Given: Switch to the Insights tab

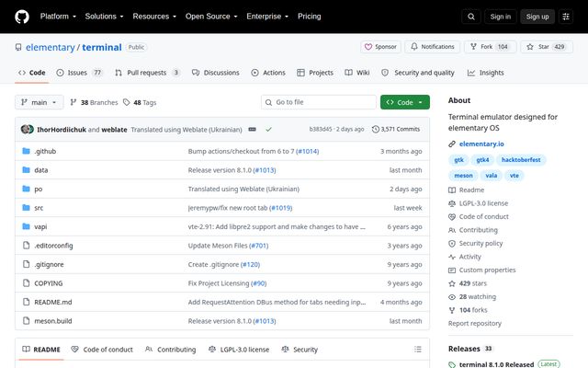Looking at the screenshot, I should coord(486,73).
